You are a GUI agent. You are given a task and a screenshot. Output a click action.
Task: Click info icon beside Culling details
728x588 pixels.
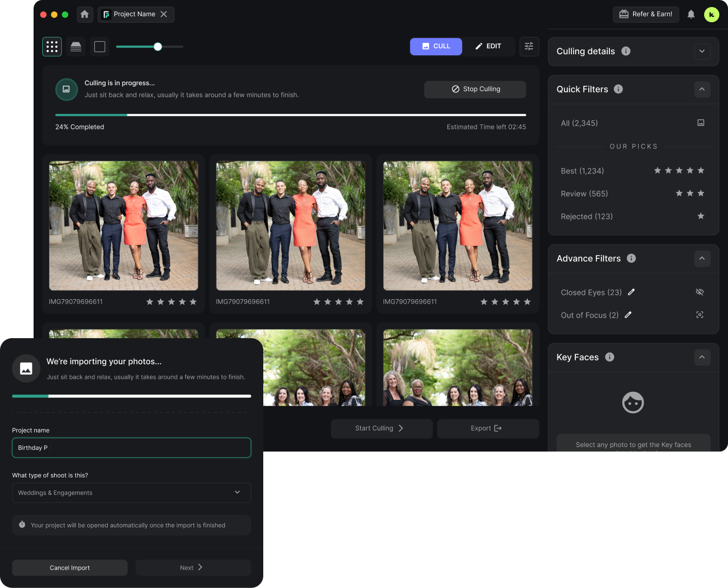(x=626, y=51)
